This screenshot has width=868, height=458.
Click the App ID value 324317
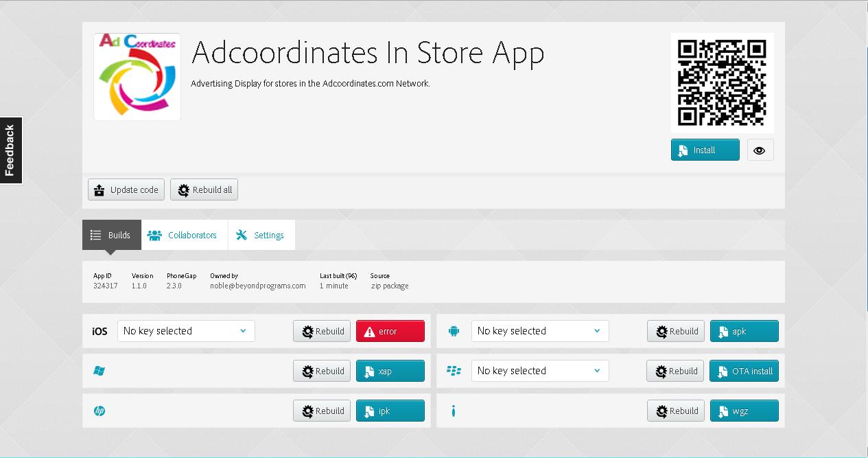tap(105, 286)
